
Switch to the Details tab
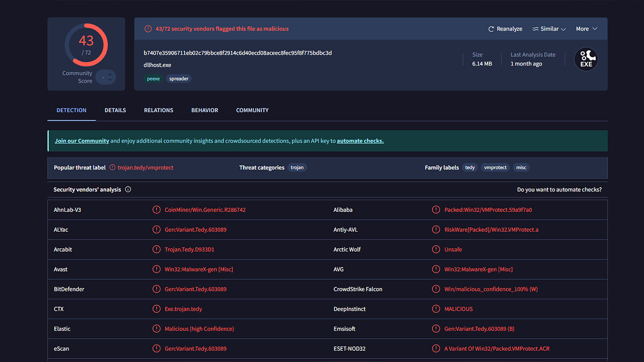(115, 110)
